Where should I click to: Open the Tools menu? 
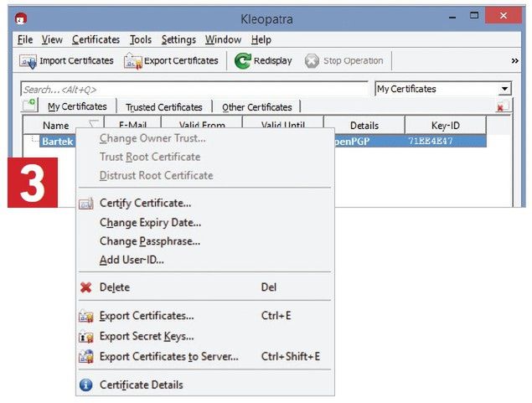(x=141, y=39)
